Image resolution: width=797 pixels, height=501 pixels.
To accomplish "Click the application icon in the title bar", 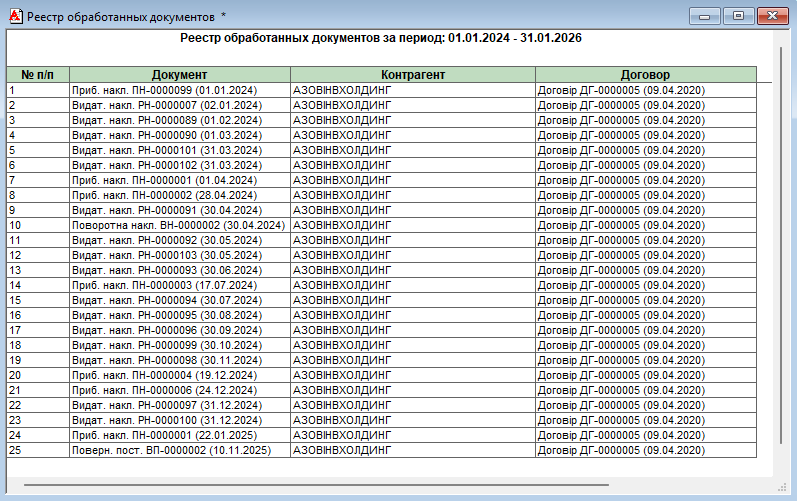I will tap(15, 17).
